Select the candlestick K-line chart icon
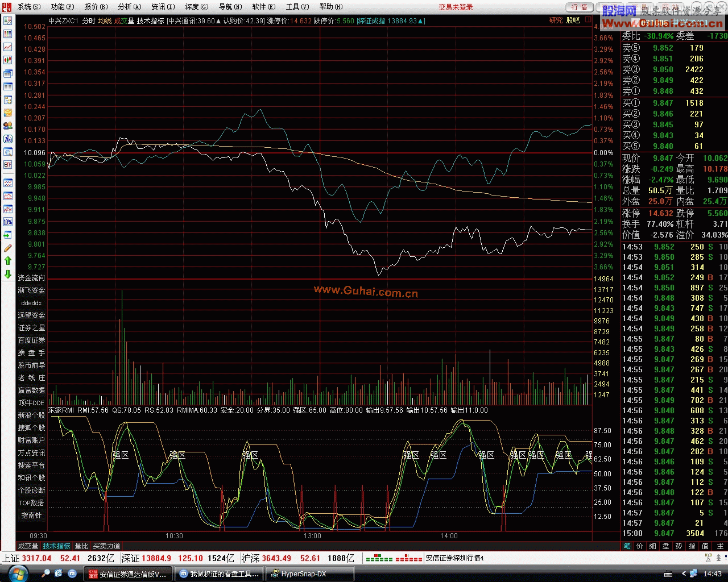This screenshot has width=728, height=582. pyautogui.click(x=8, y=60)
